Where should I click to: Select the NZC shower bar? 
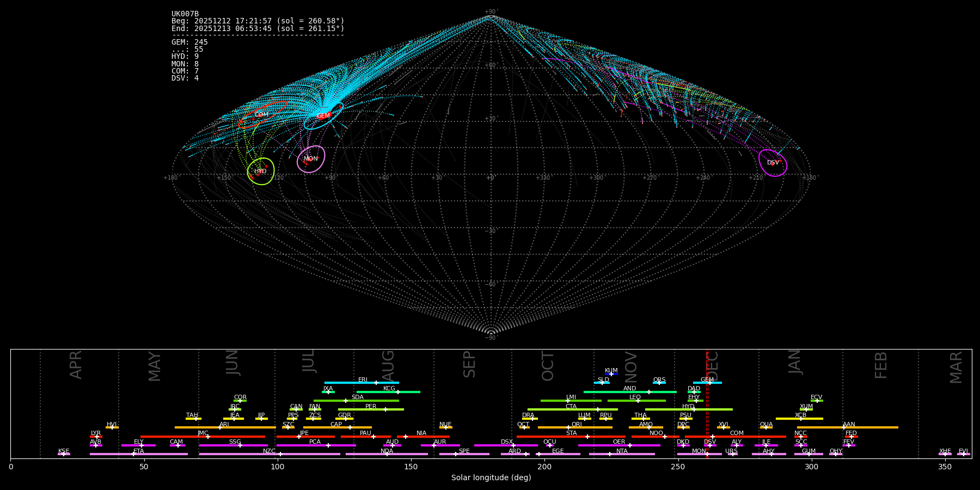(x=269, y=454)
